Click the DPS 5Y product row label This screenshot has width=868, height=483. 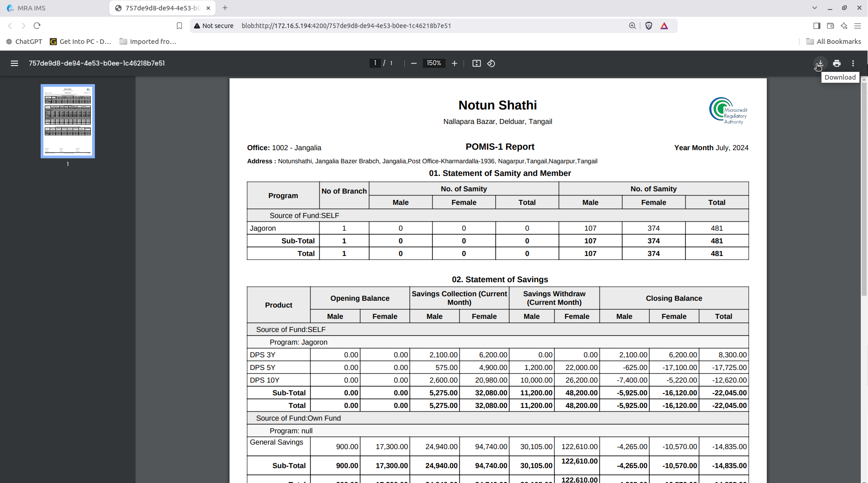263,368
